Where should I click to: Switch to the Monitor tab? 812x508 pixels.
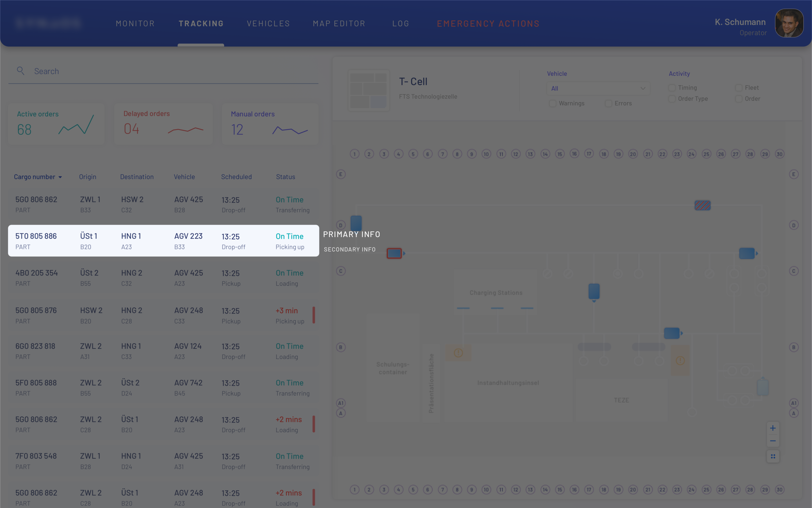(135, 23)
